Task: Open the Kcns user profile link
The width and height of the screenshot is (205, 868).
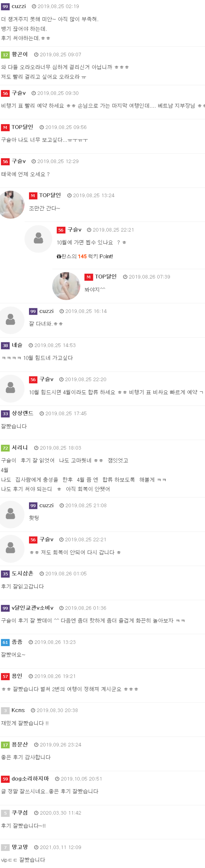Action: [x=18, y=710]
